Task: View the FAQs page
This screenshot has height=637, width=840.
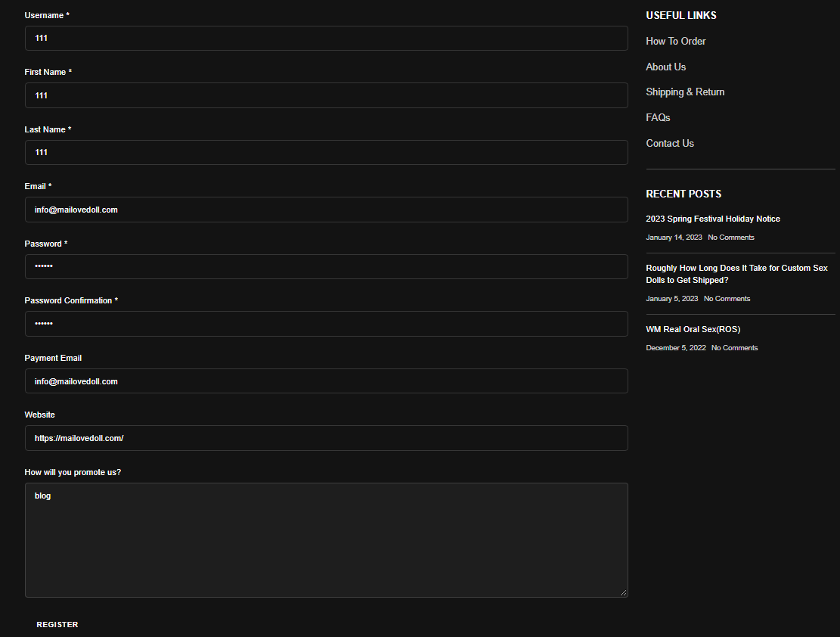Action: [x=658, y=117]
